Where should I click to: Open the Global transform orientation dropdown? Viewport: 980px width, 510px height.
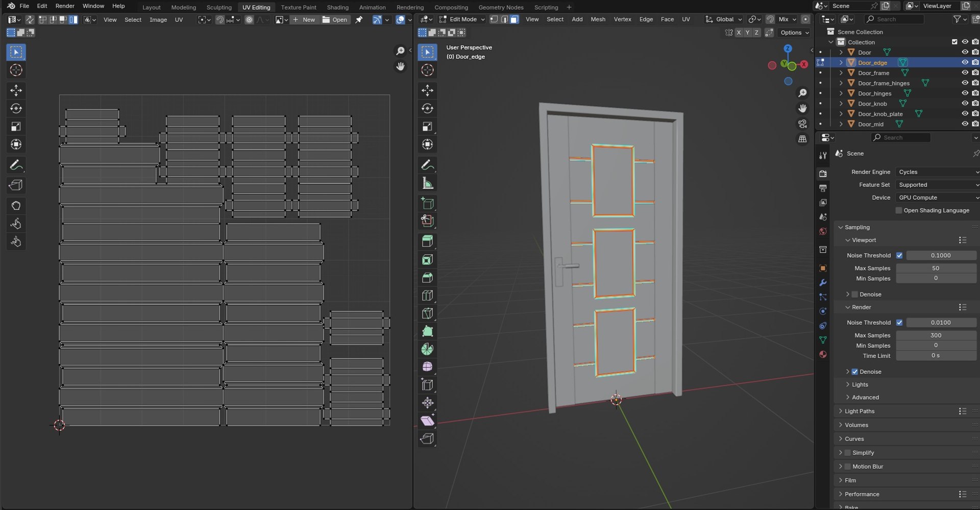click(724, 19)
